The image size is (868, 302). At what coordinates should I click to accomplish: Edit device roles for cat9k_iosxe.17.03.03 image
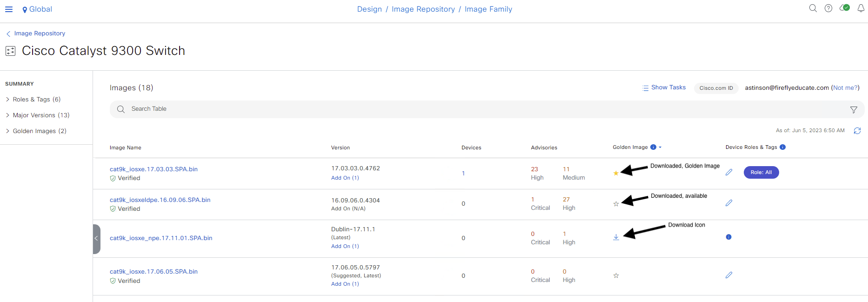point(729,172)
